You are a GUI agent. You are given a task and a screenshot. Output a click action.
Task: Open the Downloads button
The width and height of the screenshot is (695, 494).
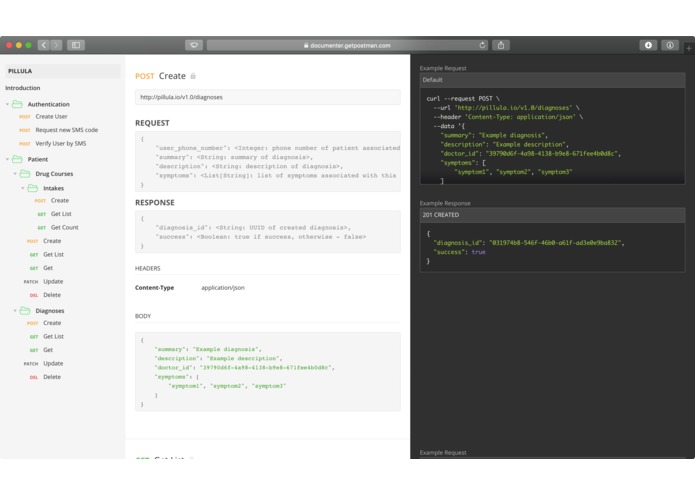click(648, 45)
